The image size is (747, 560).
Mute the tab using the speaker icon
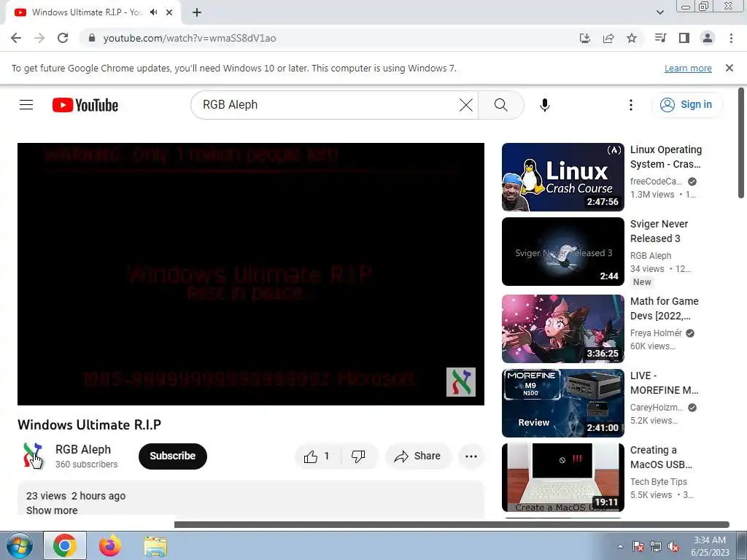153,12
